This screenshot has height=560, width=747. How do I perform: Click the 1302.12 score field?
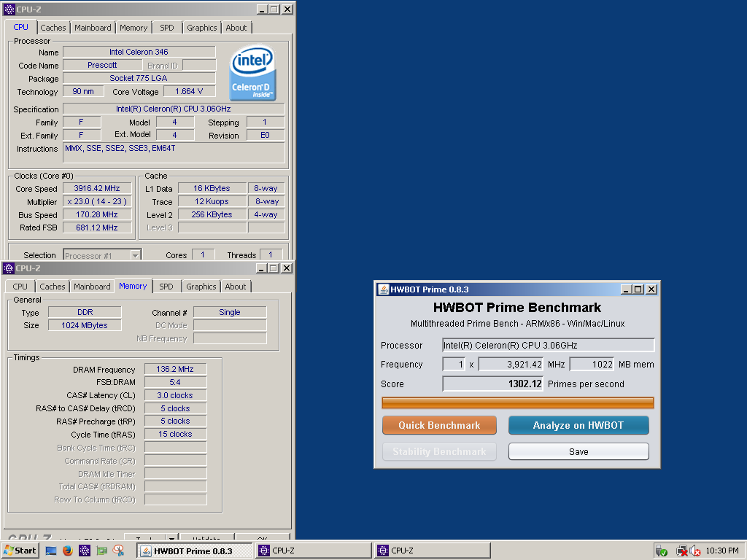click(492, 384)
